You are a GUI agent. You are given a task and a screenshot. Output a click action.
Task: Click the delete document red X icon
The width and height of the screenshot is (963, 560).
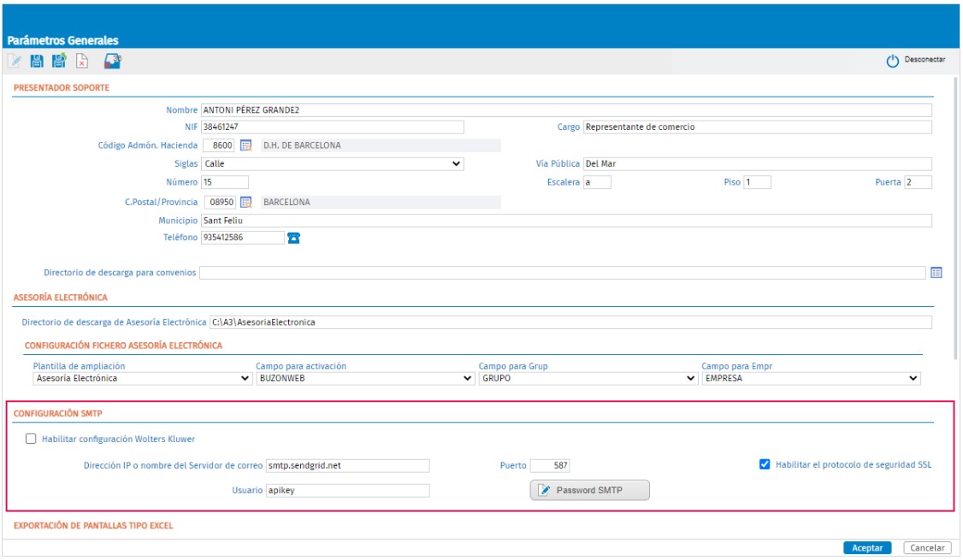point(82,61)
